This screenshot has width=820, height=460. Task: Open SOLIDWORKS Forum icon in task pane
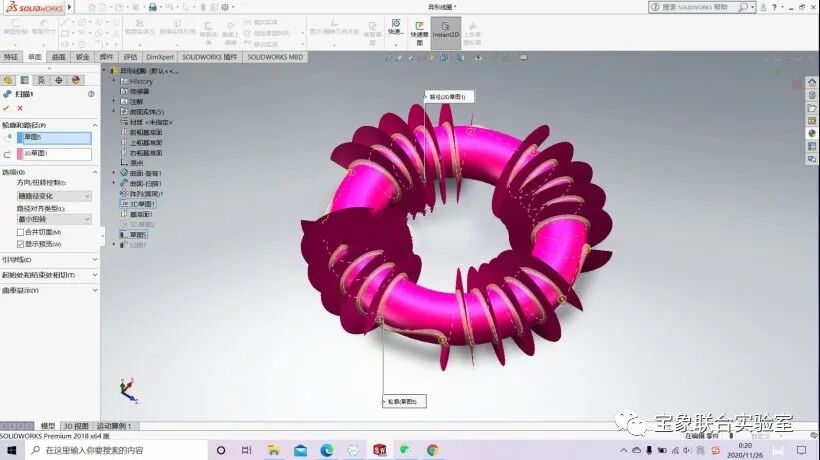point(812,159)
